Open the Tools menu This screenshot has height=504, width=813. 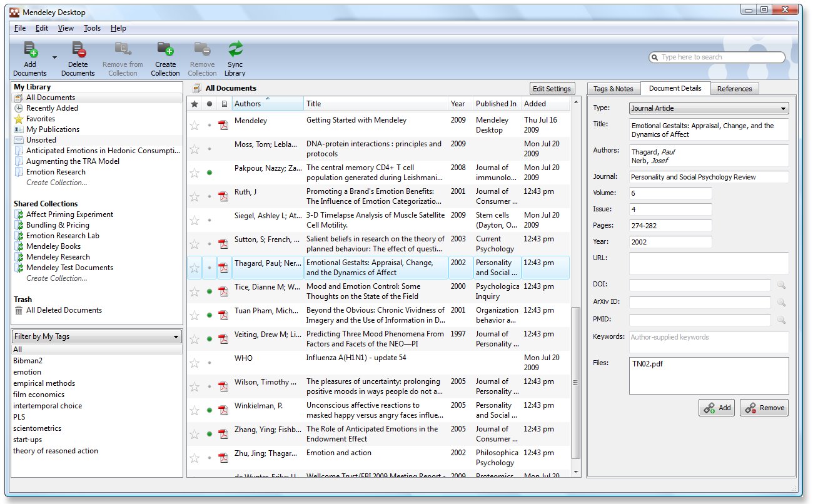coord(92,28)
